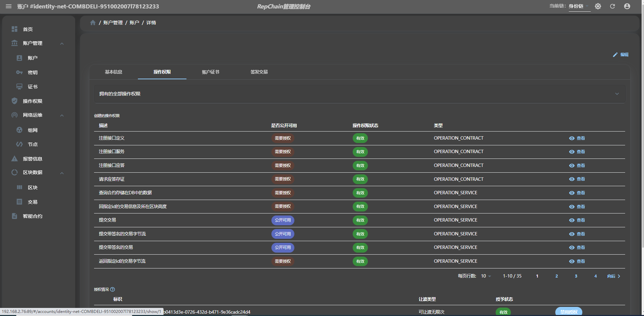The image size is (644, 316).
Task: Go to pagination page 3
Action: (x=576, y=276)
